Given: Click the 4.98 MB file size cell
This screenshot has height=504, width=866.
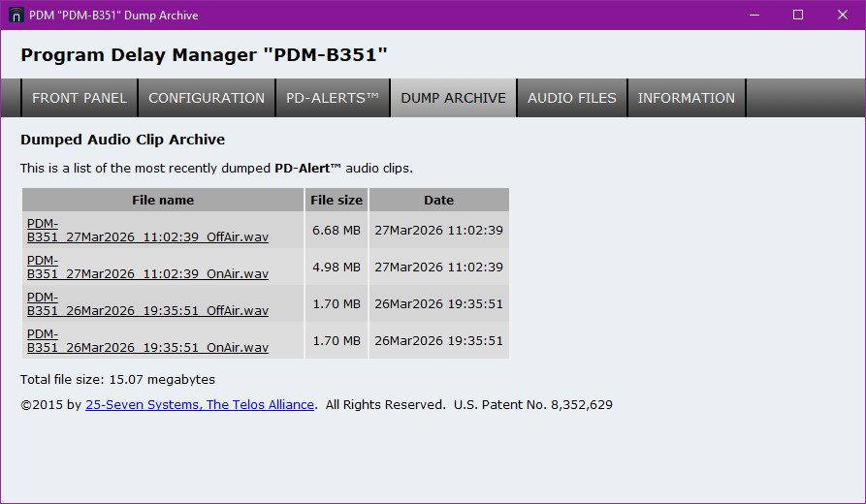Looking at the screenshot, I should (336, 268).
